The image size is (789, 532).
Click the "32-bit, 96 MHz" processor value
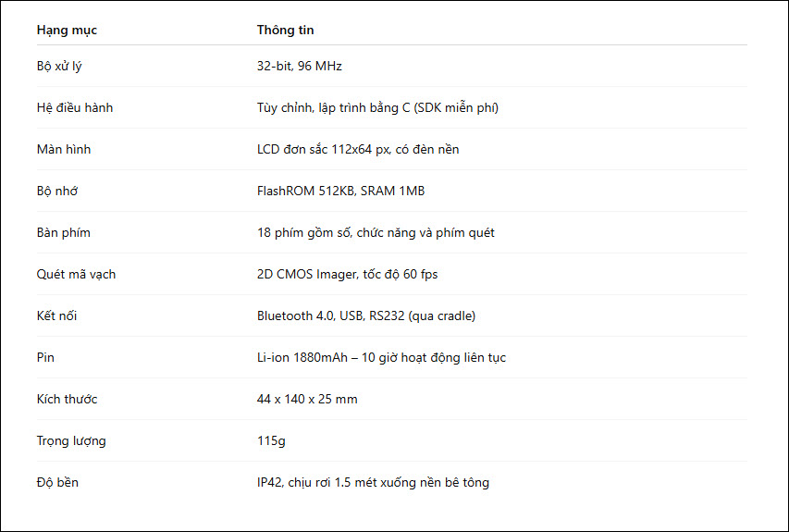[300, 66]
